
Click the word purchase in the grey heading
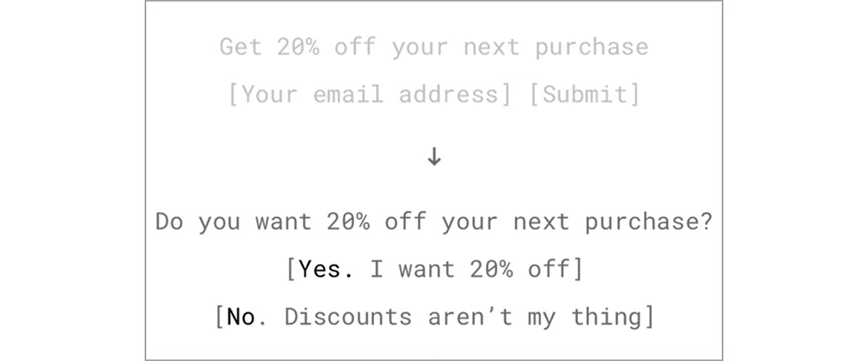pos(591,48)
